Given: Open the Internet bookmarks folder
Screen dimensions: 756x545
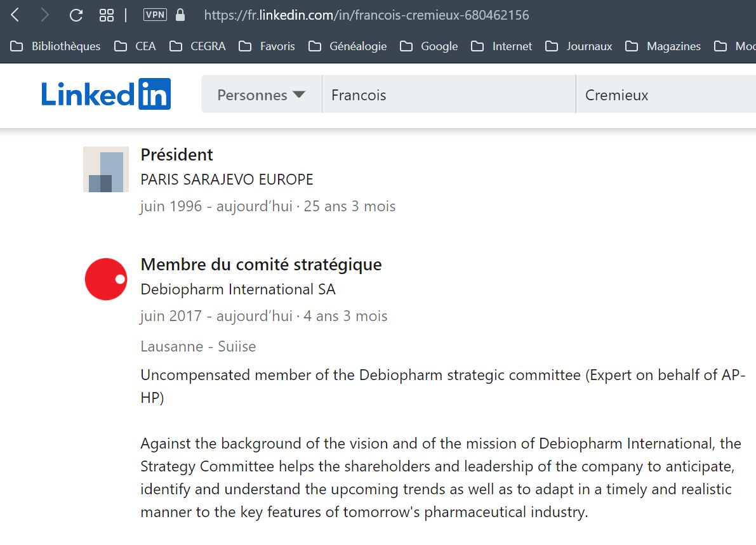Looking at the screenshot, I should 501,46.
